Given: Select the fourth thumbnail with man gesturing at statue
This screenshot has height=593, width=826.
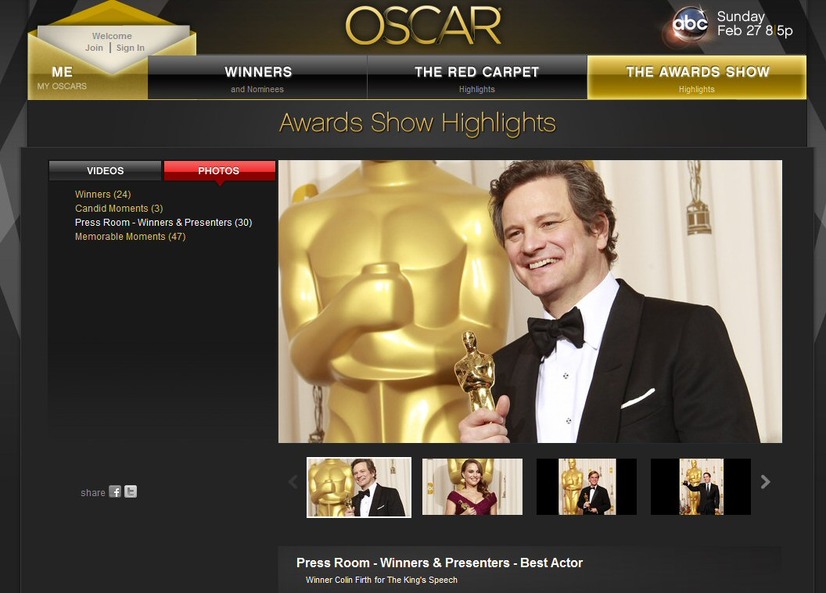Looking at the screenshot, I should (701, 487).
